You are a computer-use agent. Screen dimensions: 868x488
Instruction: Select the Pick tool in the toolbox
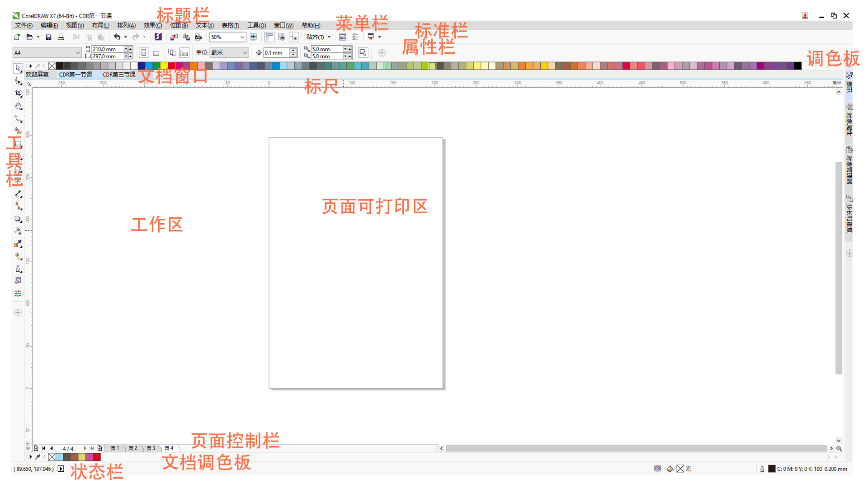[x=18, y=68]
